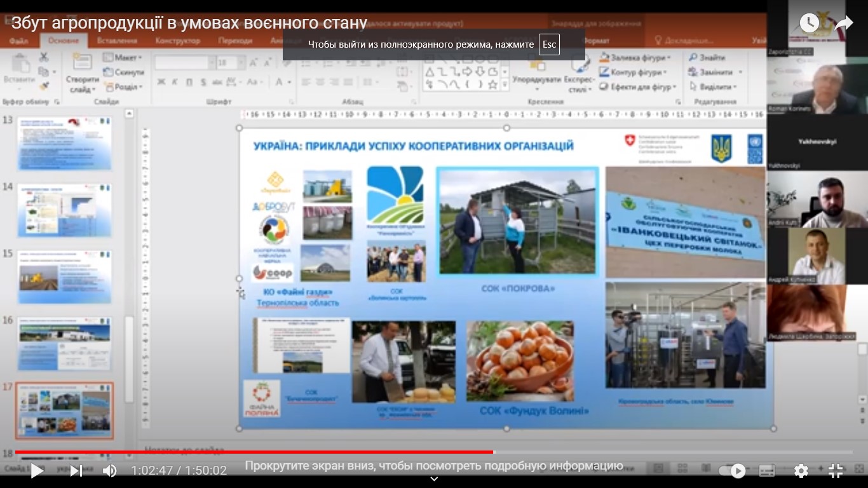Toggle bold Ж formatting
Viewport: 868px width, 488px height.
click(x=161, y=82)
